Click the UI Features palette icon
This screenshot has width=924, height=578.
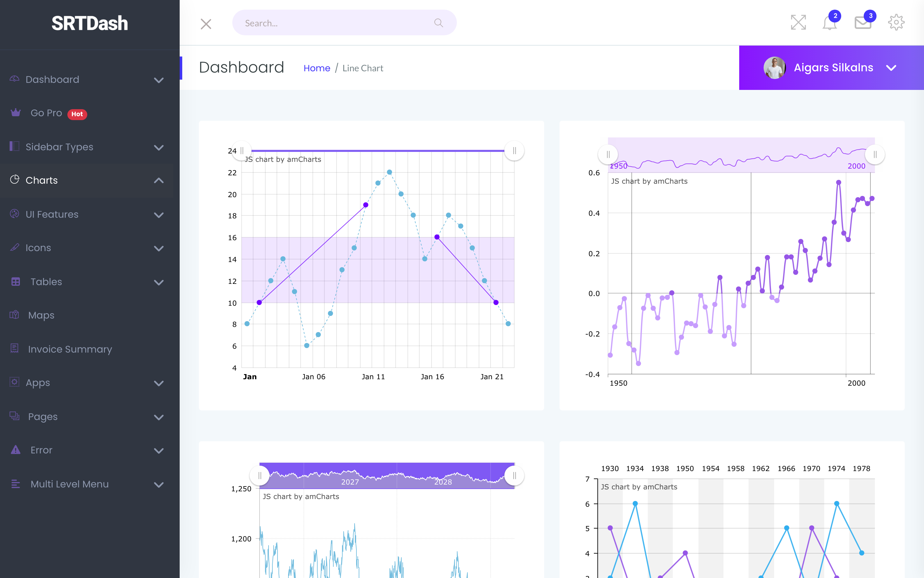click(x=14, y=213)
